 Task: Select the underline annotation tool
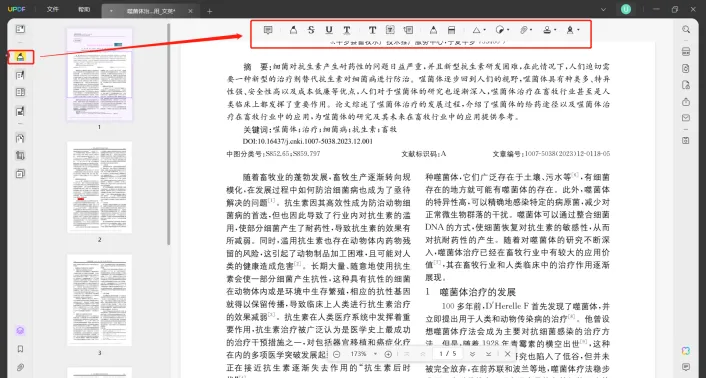[x=329, y=30]
